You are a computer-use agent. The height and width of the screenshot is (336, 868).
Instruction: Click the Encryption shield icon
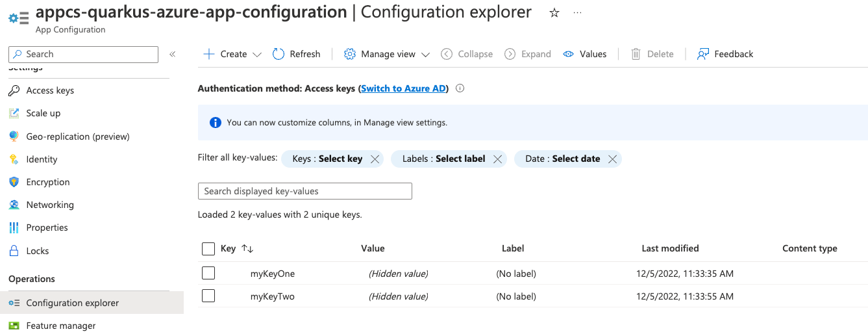(x=14, y=182)
